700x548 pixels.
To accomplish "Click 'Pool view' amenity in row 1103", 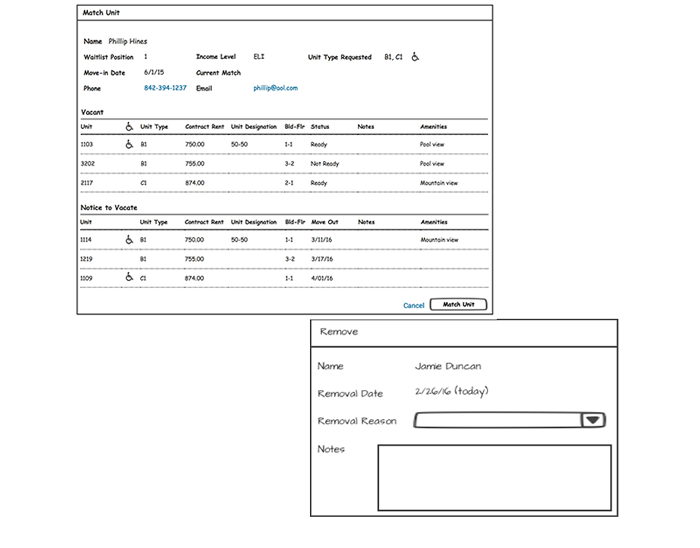I will pyautogui.click(x=432, y=145).
